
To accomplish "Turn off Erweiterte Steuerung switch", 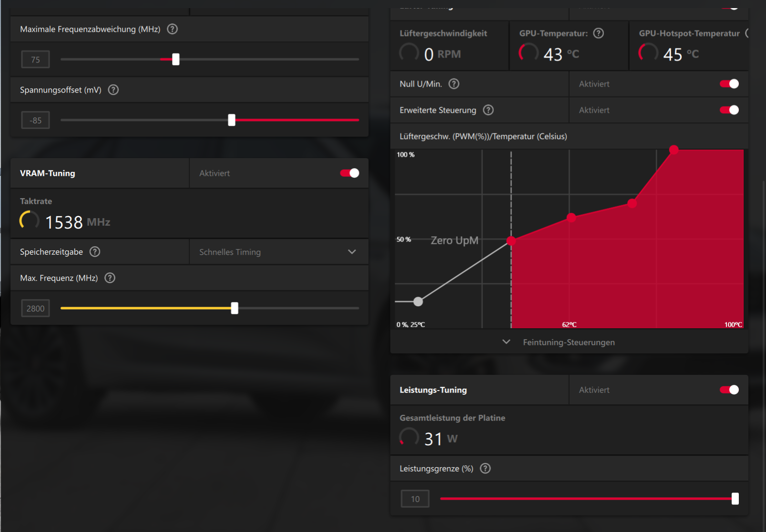I will click(x=729, y=110).
